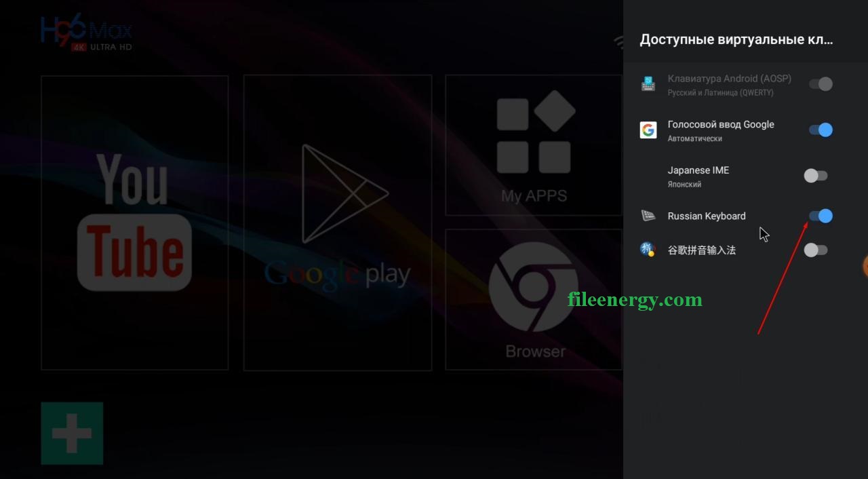Open the YouTube tile
868x479 pixels.
[x=135, y=223]
